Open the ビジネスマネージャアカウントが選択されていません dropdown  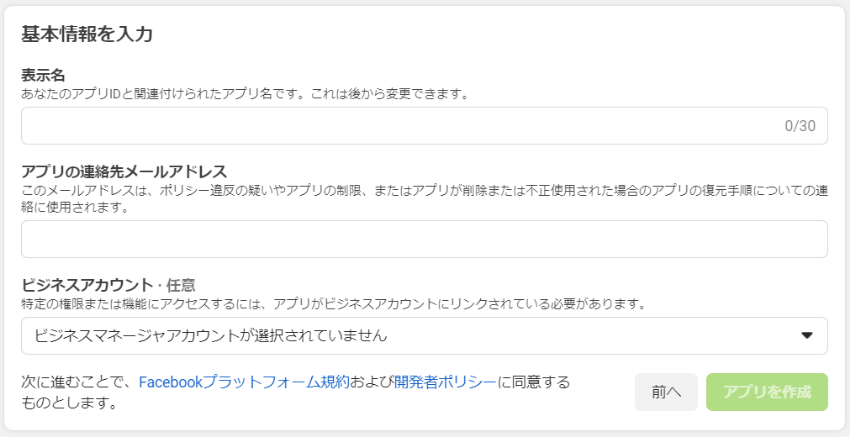click(424, 336)
